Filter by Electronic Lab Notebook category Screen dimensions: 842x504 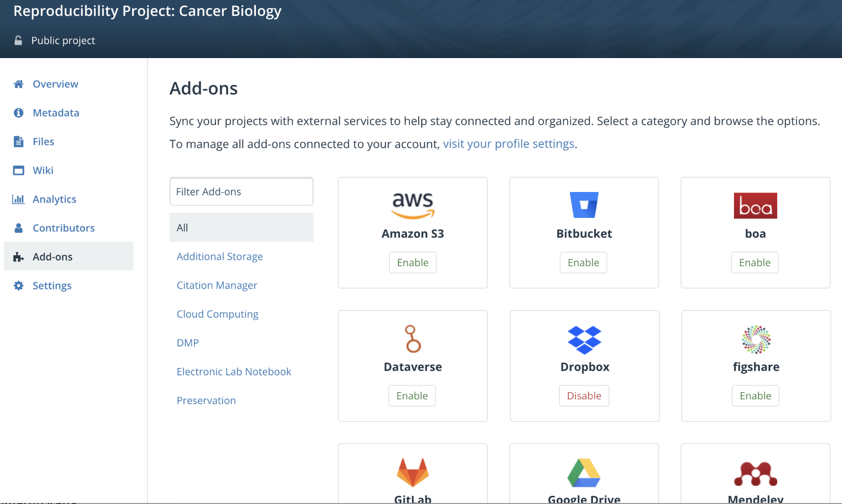pyautogui.click(x=234, y=372)
